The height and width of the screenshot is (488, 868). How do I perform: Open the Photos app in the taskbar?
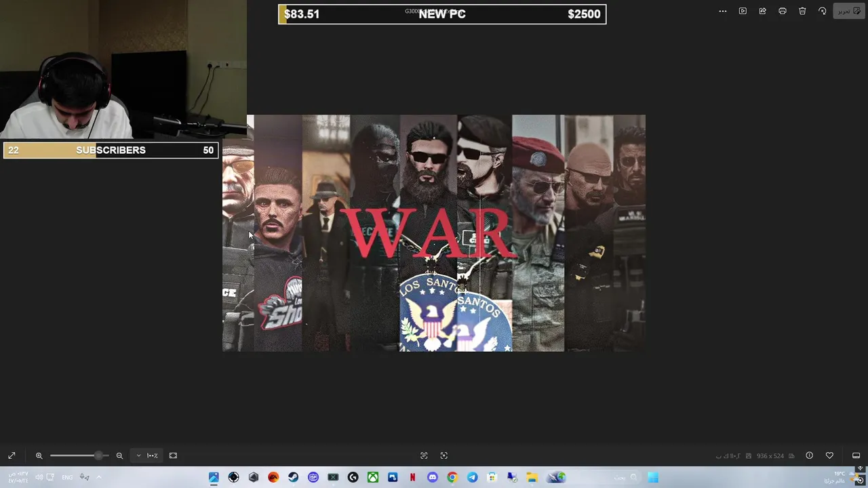click(214, 477)
